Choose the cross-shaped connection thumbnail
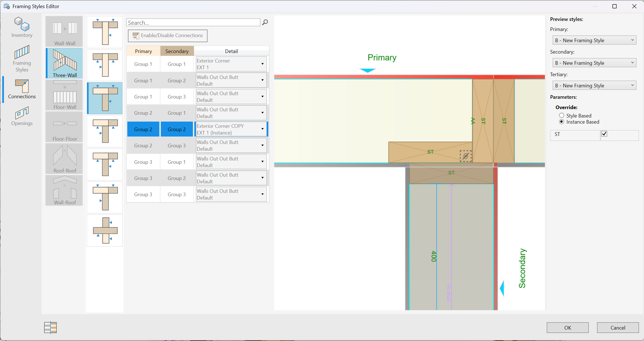 coord(105,230)
